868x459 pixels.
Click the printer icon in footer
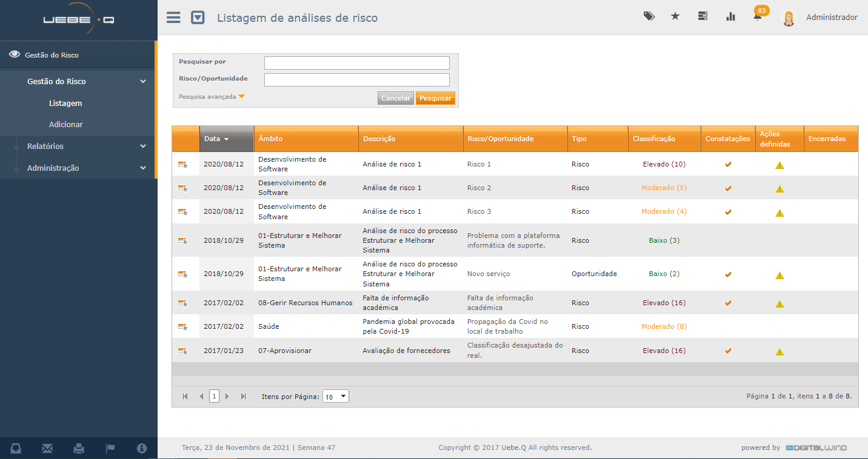(x=79, y=449)
